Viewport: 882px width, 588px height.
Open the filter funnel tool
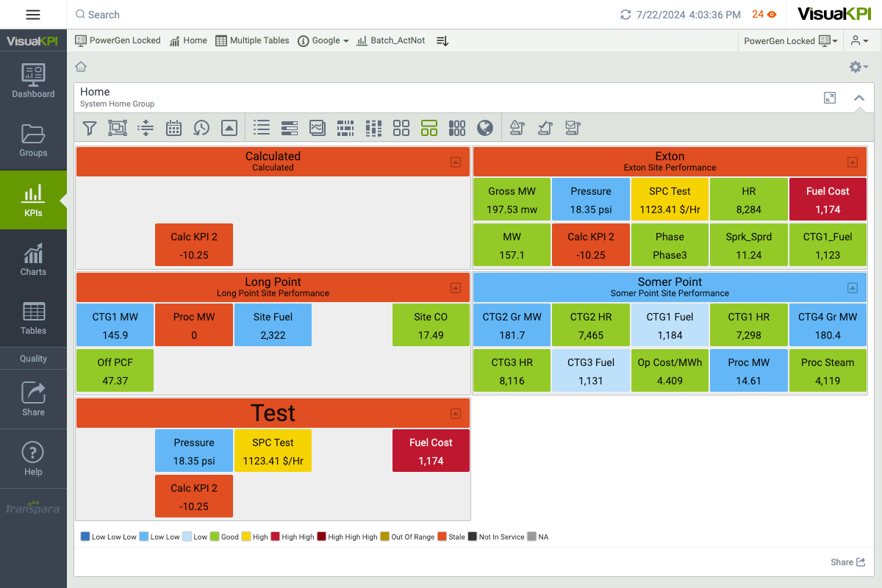point(90,128)
